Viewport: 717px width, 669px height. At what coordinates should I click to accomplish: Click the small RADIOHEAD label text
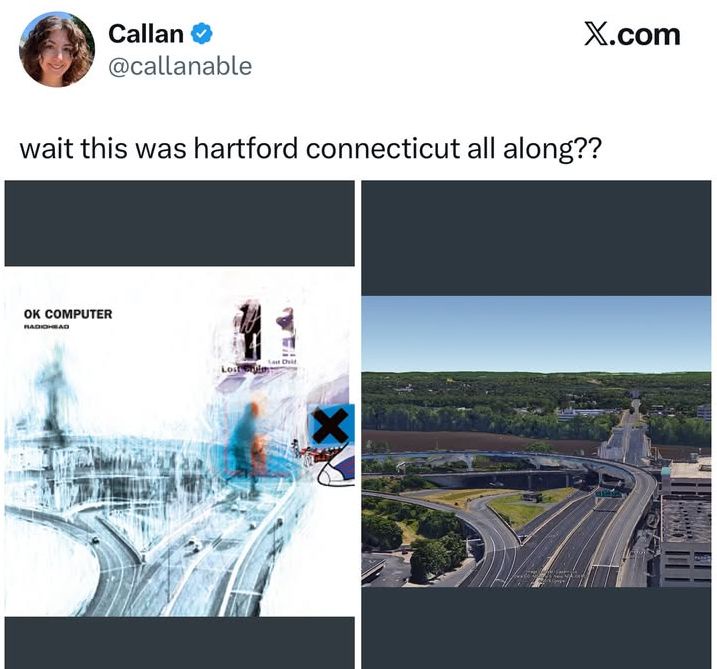[46, 327]
